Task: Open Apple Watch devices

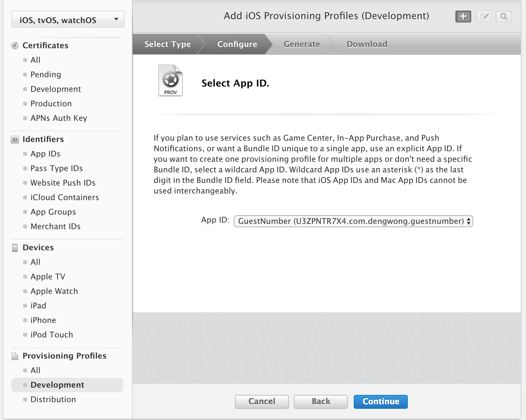Action: (54, 291)
